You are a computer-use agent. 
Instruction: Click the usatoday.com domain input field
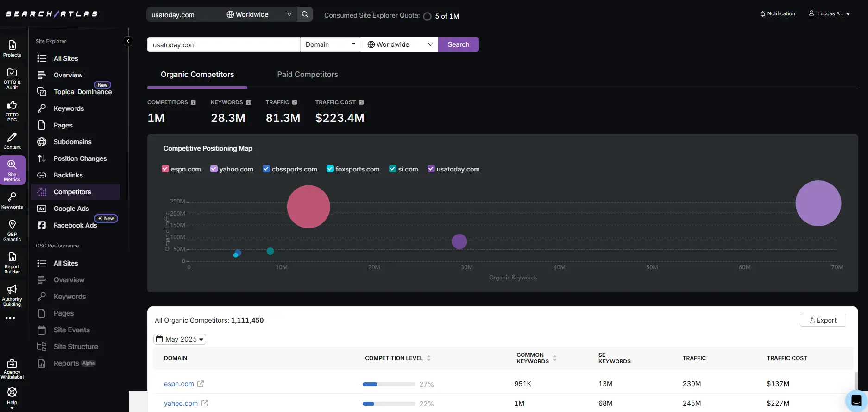click(223, 45)
